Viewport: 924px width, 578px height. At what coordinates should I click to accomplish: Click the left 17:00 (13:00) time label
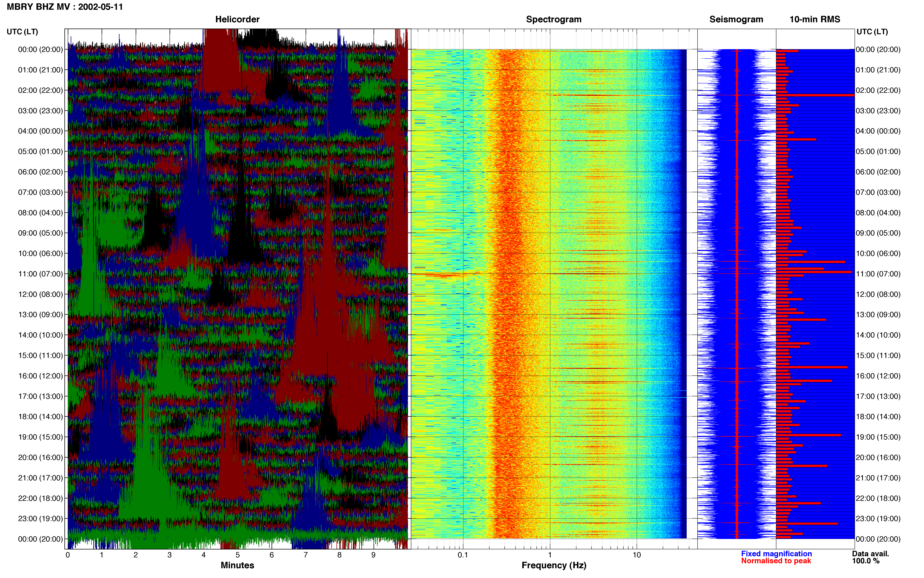click(41, 396)
